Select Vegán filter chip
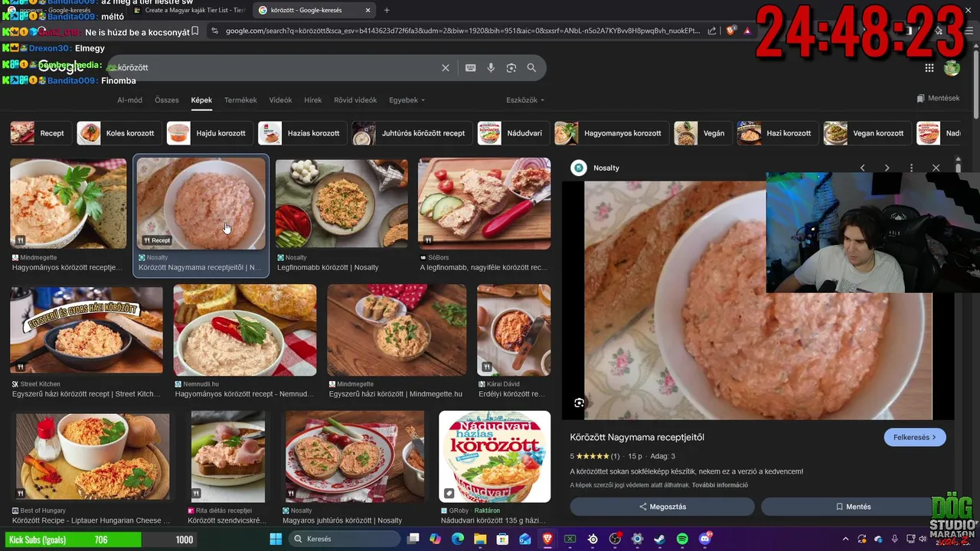980x551 pixels. point(703,133)
